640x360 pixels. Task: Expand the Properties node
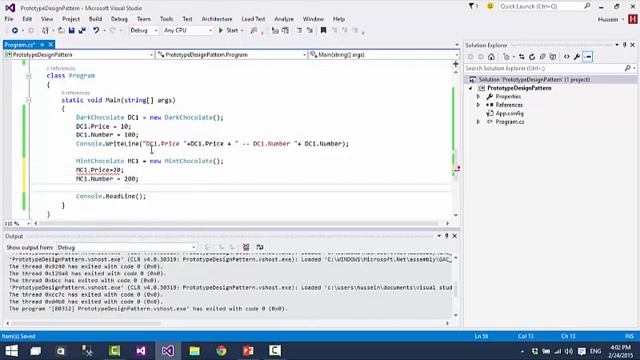pos(478,97)
